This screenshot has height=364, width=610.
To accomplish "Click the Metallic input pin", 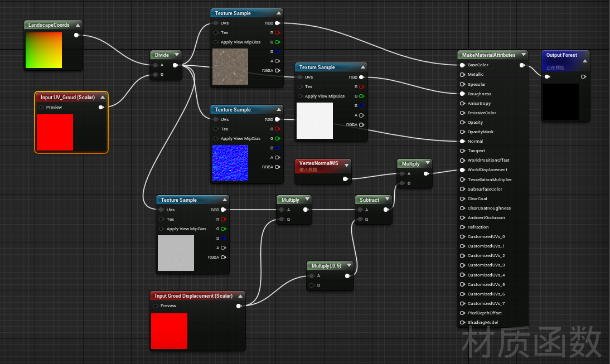I will (463, 74).
